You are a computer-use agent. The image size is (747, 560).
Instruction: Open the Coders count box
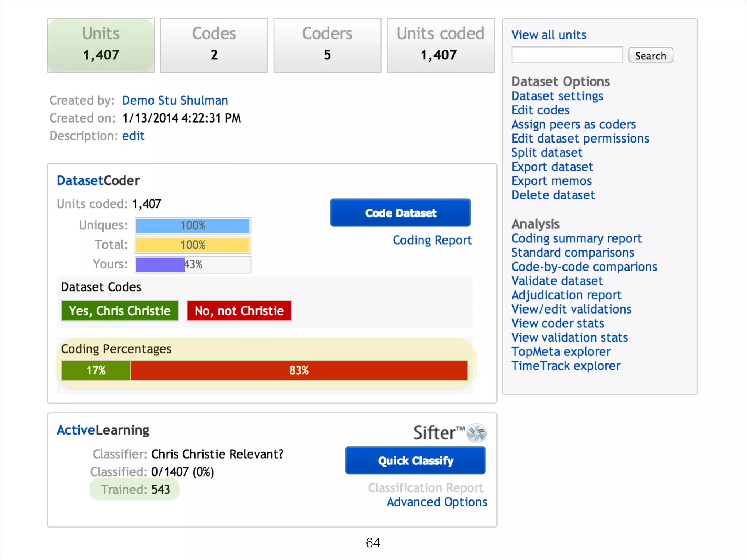tap(327, 45)
